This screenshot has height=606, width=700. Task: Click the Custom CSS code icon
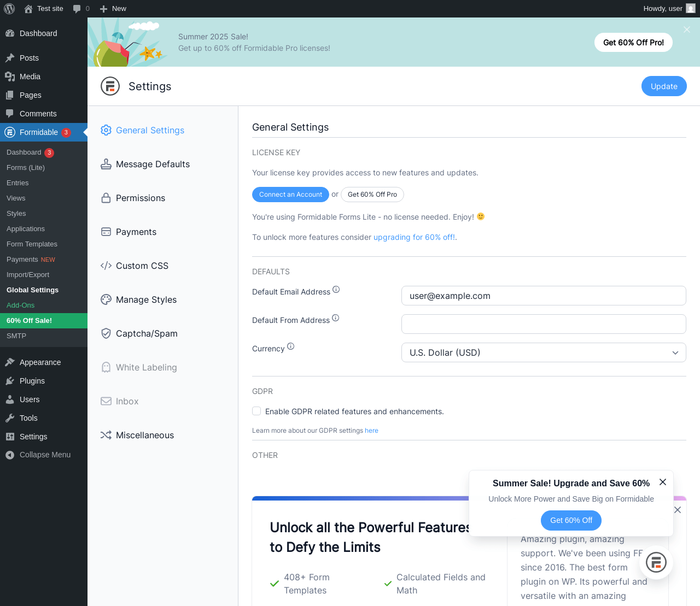click(106, 266)
